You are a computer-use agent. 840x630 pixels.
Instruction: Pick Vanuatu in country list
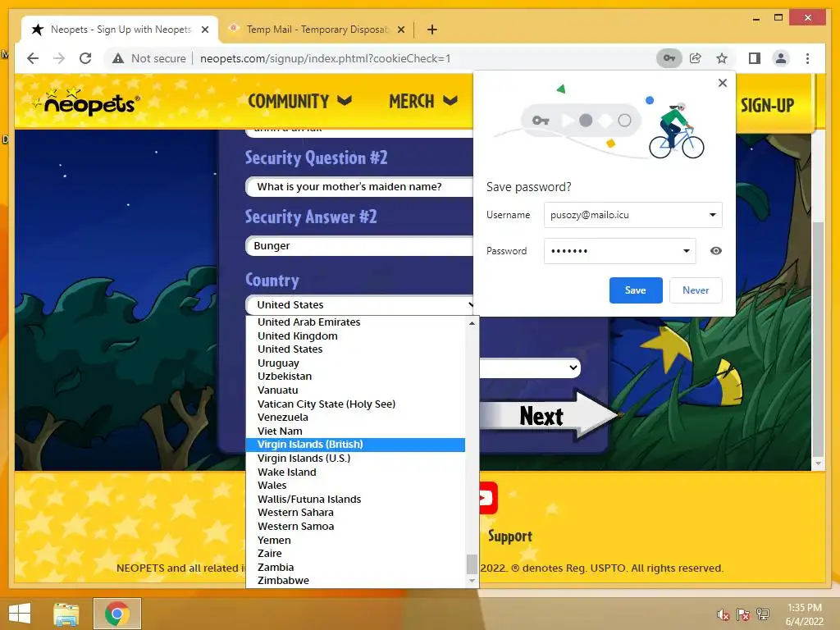(356, 390)
